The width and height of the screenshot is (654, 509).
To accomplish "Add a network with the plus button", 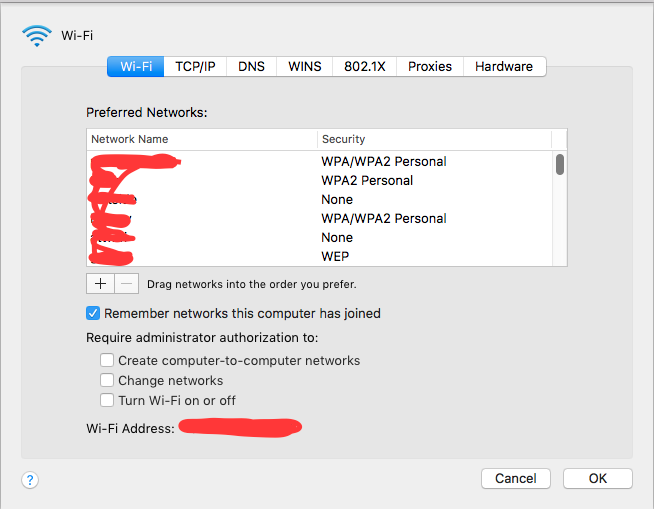I will [100, 284].
